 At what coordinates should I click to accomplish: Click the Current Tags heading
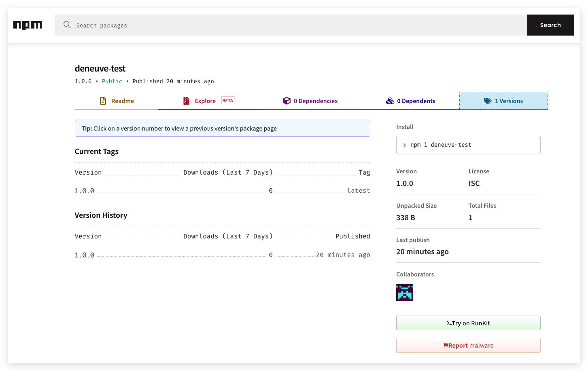pyautogui.click(x=97, y=152)
